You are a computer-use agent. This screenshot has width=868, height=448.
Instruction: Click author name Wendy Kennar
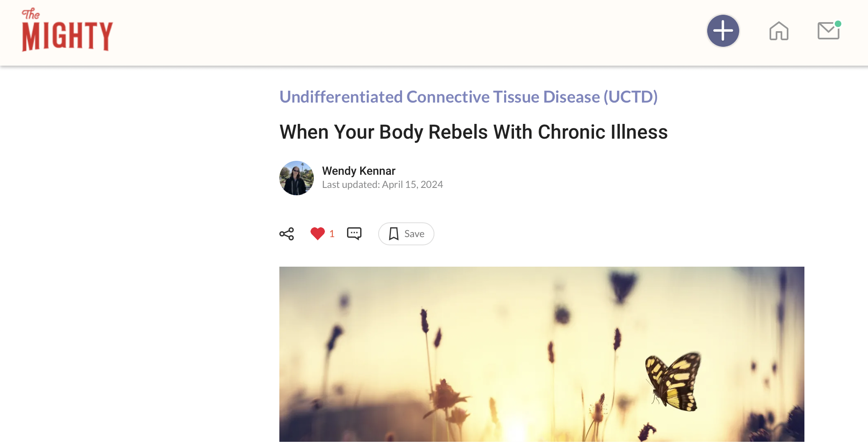coord(359,171)
